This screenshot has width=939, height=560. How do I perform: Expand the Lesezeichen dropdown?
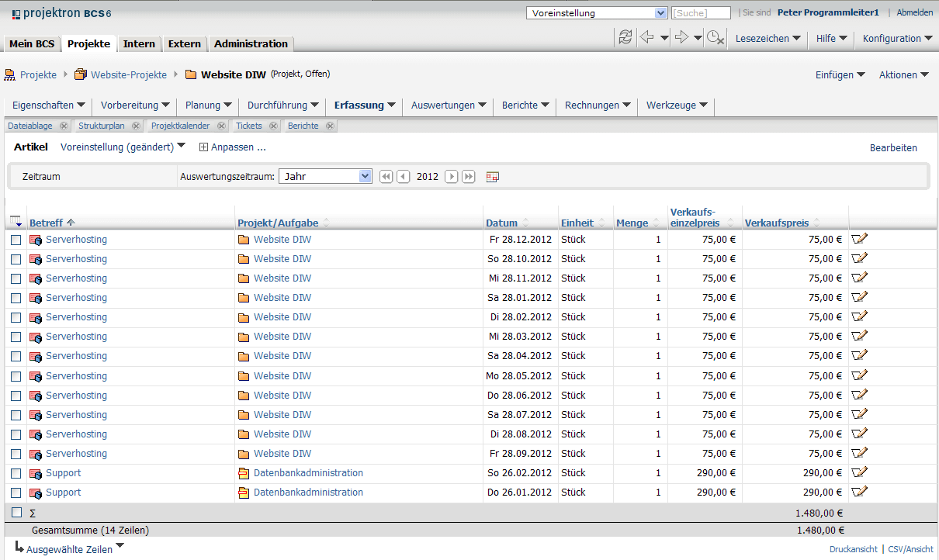point(768,38)
